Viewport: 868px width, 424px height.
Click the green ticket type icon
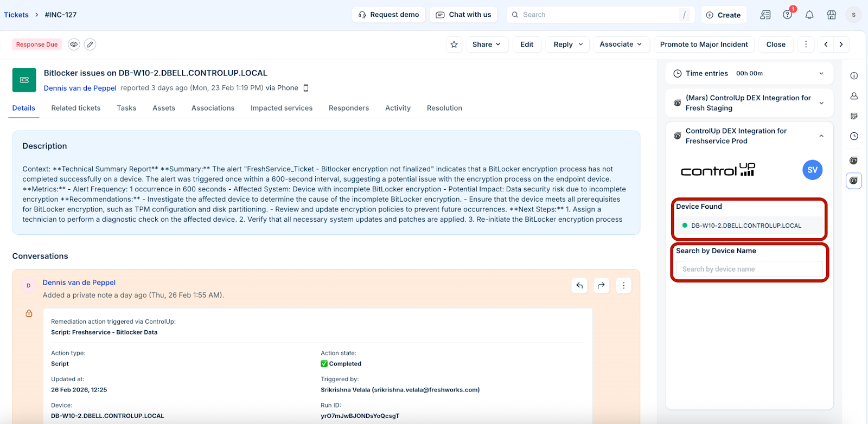click(24, 80)
